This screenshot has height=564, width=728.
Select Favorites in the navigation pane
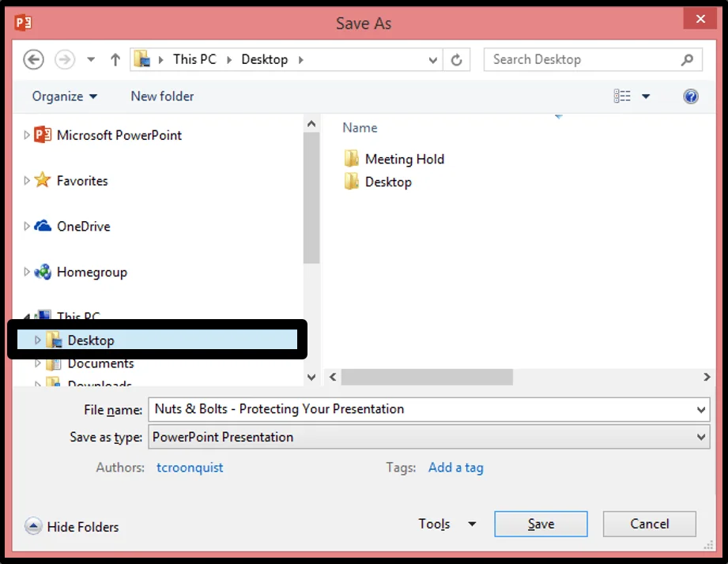pos(82,181)
